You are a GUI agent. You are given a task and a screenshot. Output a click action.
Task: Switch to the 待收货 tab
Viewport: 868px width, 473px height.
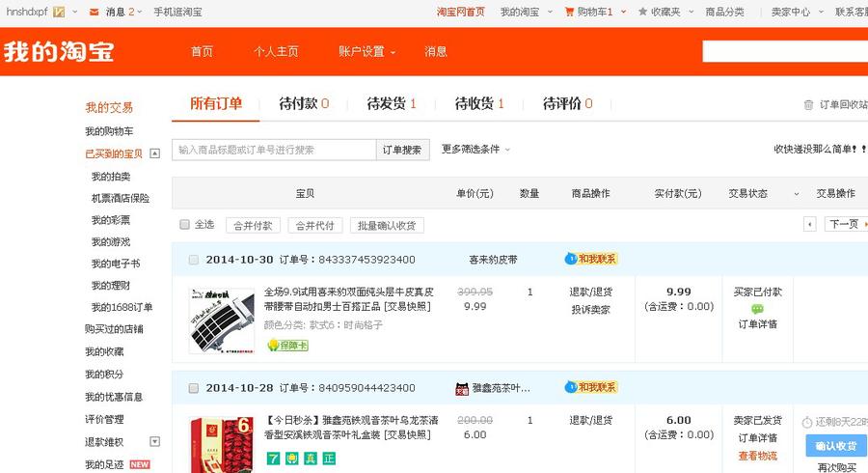[479, 103]
